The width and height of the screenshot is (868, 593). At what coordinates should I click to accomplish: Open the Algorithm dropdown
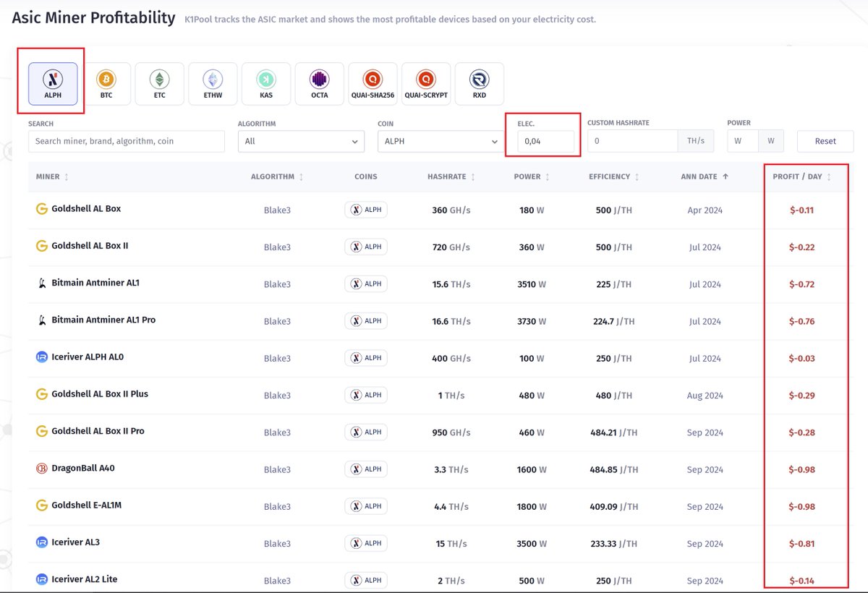coord(301,141)
